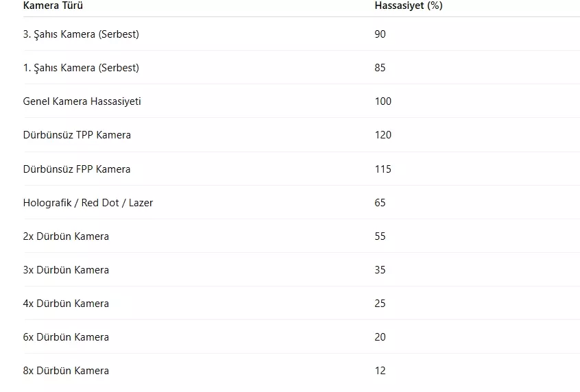Select the 1. Şahıs Kamera (Serbest) row
This screenshot has height=392, width=580.
coord(81,68)
